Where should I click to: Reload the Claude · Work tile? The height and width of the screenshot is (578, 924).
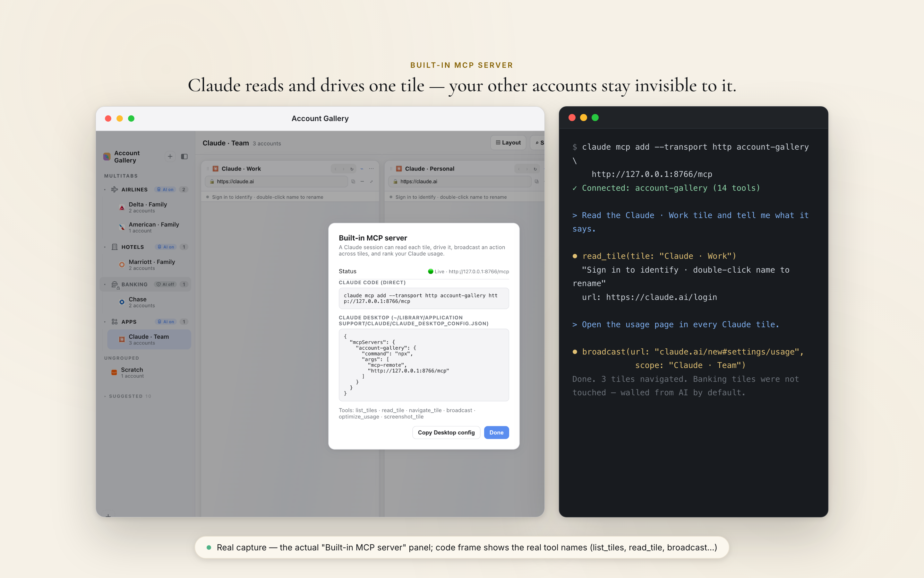click(352, 169)
